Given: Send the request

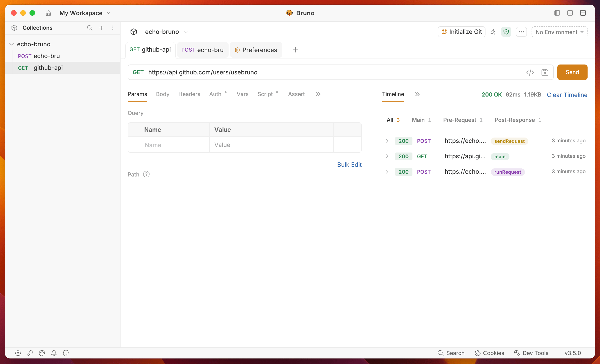Looking at the screenshot, I should tap(572, 72).
